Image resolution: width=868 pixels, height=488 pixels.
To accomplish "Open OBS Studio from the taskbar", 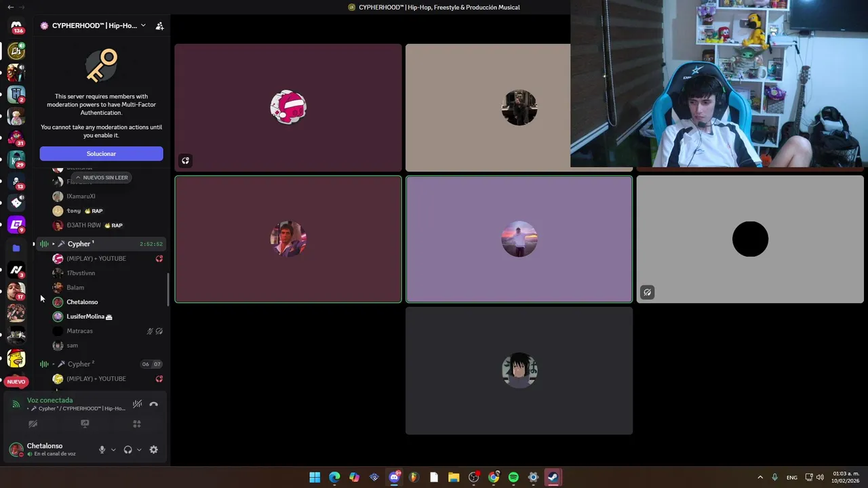I will point(474,477).
